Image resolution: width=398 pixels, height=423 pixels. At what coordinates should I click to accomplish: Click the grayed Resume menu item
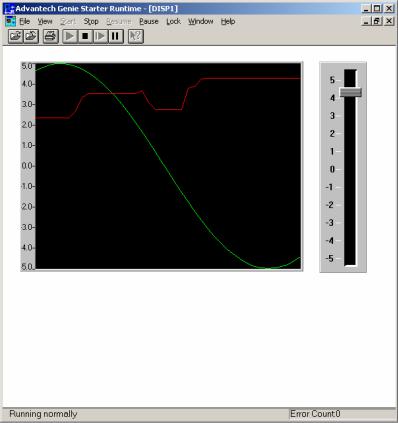coord(119,22)
